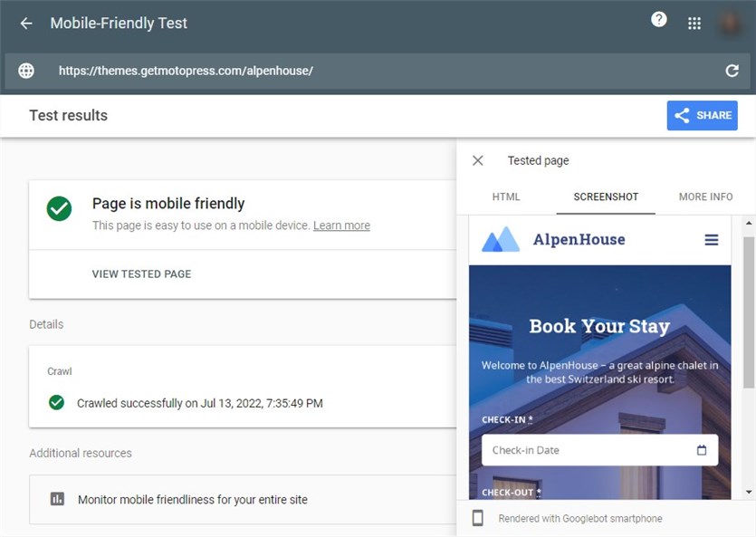
Task: Click the CHECK-OUT field label
Action: coord(512,493)
